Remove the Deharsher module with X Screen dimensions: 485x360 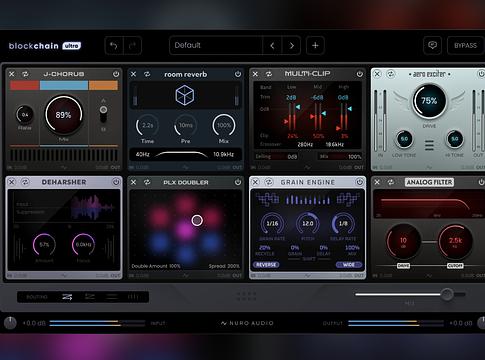coord(12,182)
